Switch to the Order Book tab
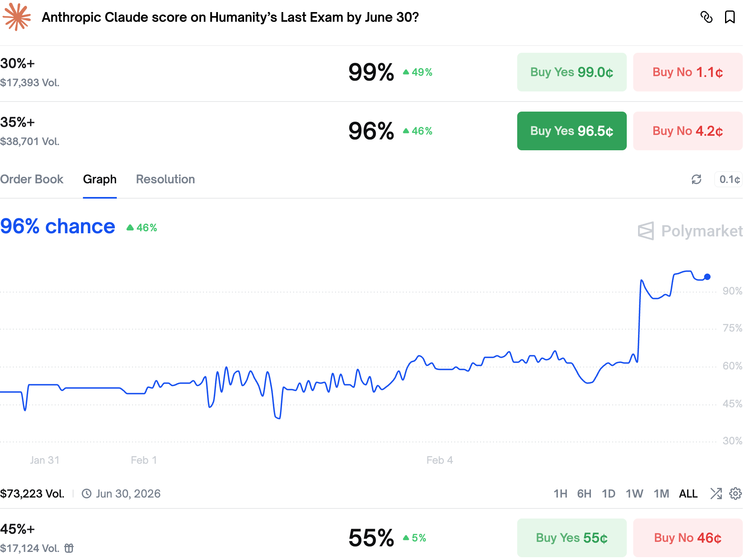The width and height of the screenshot is (746, 560). coord(32,179)
